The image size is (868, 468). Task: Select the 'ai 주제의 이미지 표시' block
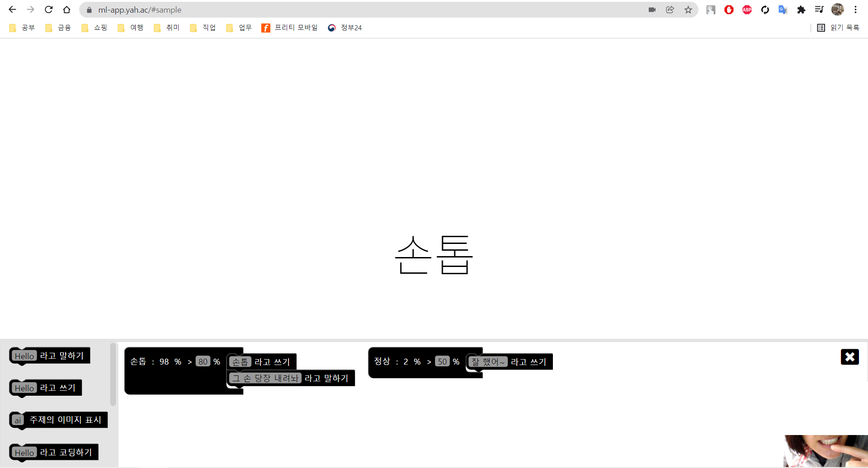[x=58, y=420]
